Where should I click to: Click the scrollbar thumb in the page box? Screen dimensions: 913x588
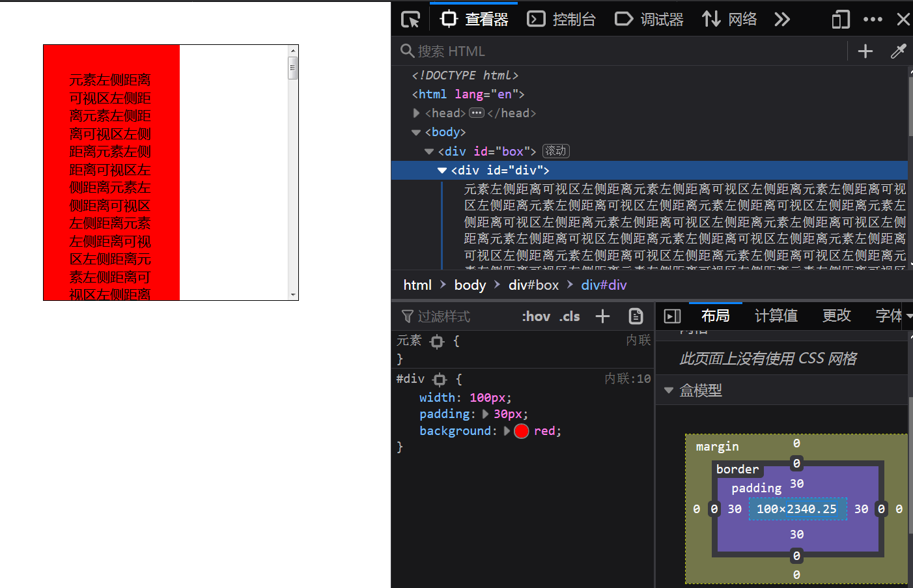point(293,68)
